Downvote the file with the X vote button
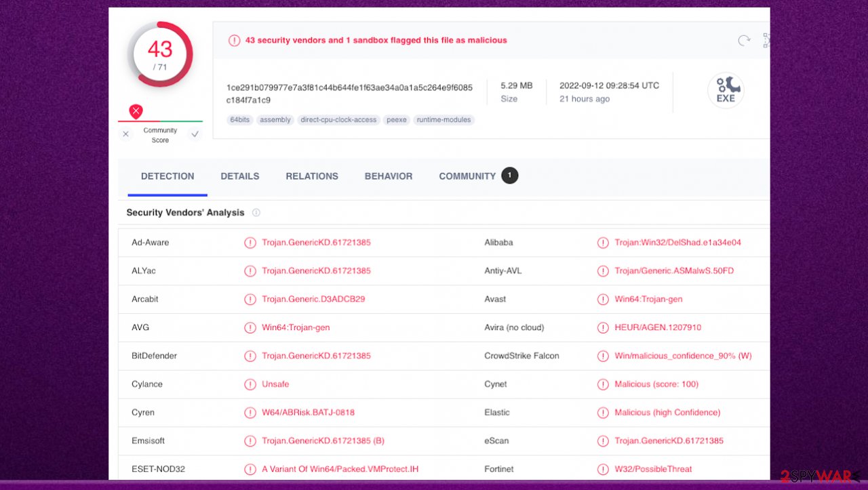The height and width of the screenshot is (490, 868). coord(125,134)
